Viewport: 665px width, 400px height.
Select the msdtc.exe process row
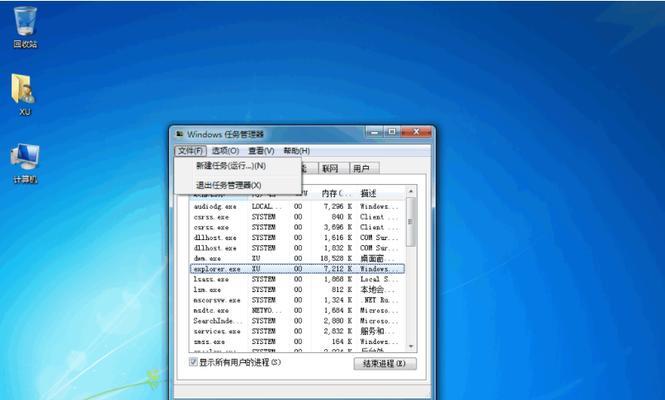(x=297, y=310)
